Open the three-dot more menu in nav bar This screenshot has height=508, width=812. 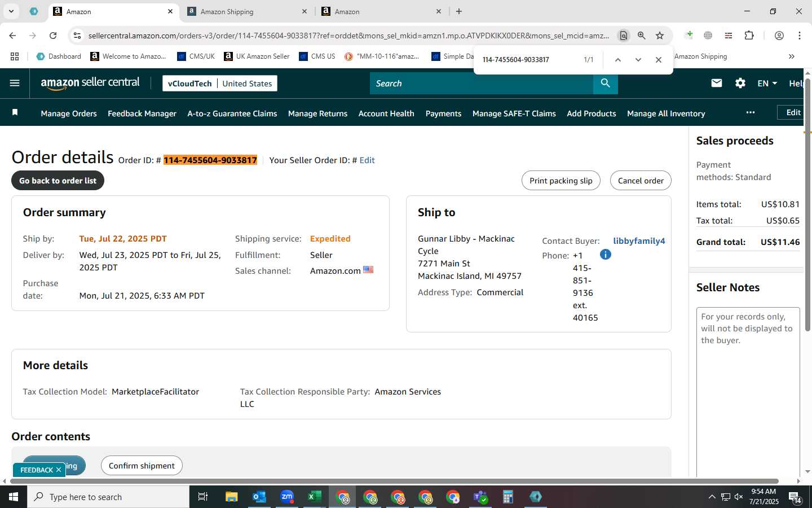coord(750,112)
